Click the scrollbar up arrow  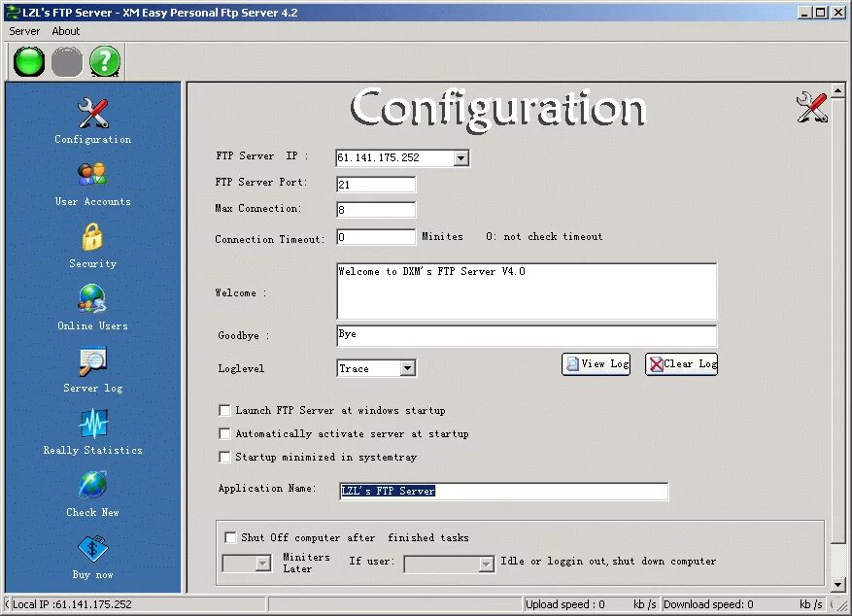837,90
